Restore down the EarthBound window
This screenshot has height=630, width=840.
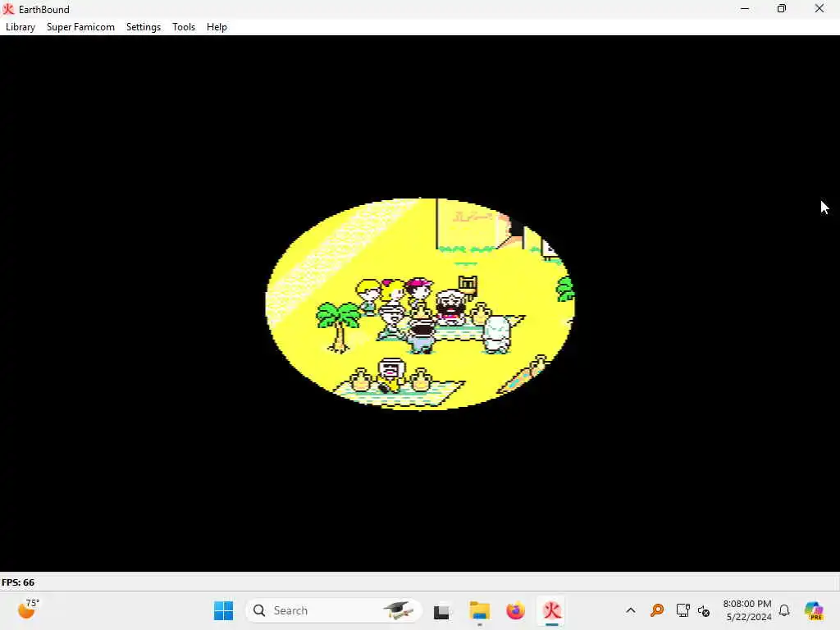(x=782, y=8)
